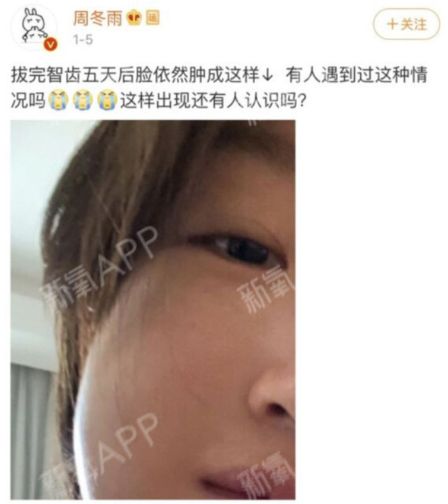Click the sentence 这样出现还有人认识吗?

click(212, 101)
